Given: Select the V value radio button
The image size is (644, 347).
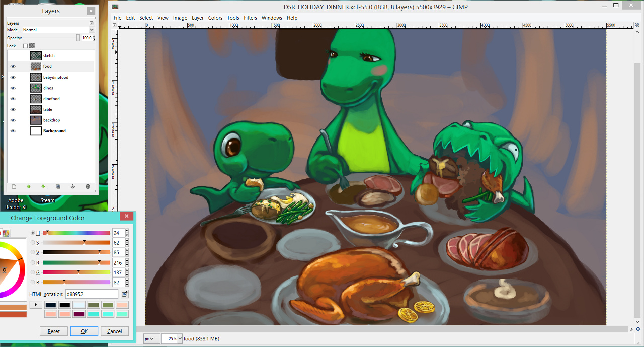Looking at the screenshot, I should click(33, 252).
